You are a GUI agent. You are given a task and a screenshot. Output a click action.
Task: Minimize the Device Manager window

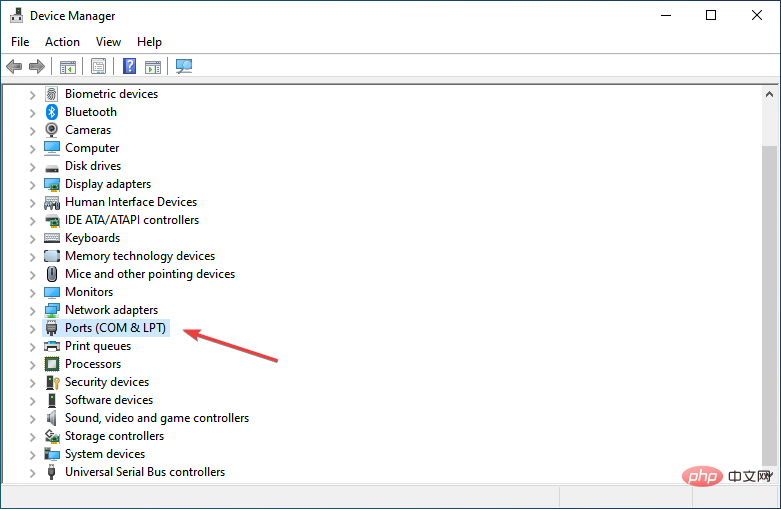click(666, 15)
